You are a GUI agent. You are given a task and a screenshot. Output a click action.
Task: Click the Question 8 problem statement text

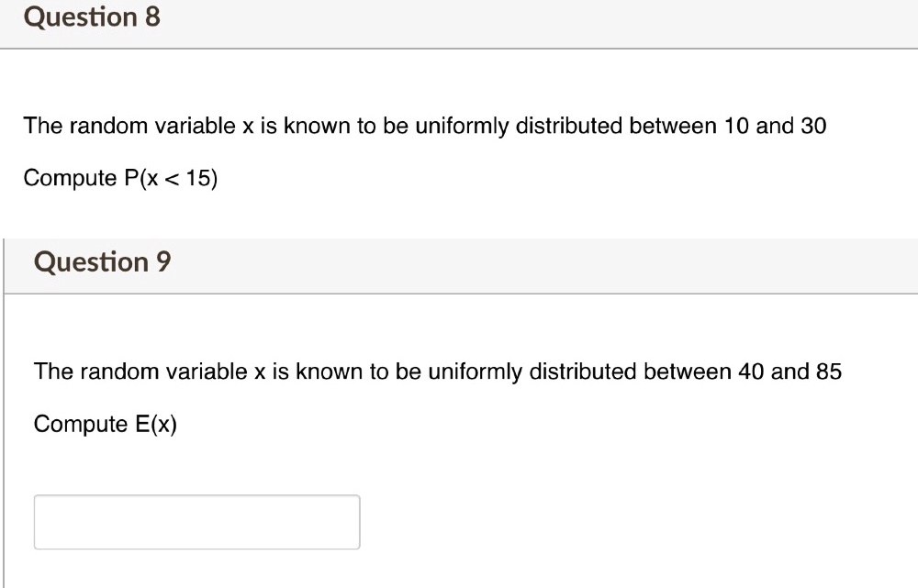pyautogui.click(x=424, y=126)
